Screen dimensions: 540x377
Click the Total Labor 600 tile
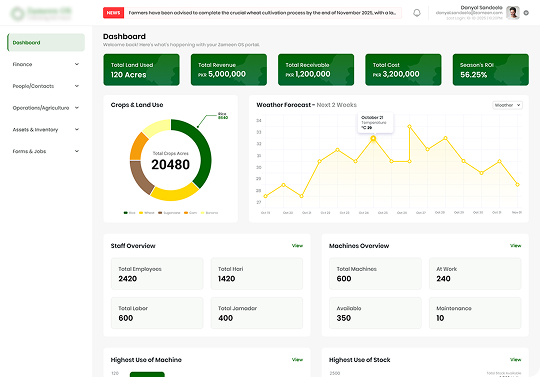(x=157, y=313)
